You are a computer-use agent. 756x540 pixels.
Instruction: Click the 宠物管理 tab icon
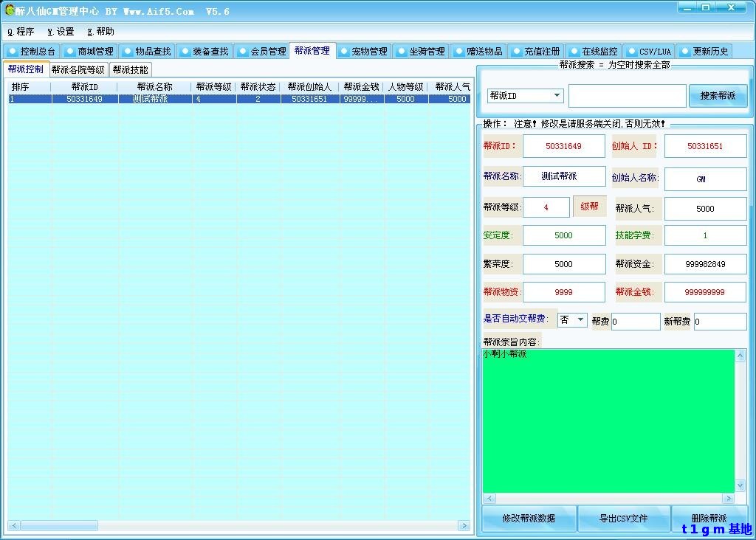346,51
